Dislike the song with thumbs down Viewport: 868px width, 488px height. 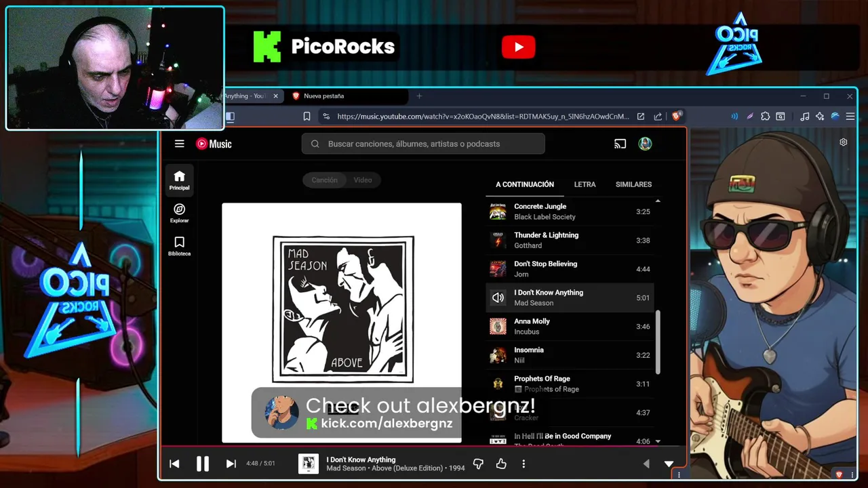point(478,464)
